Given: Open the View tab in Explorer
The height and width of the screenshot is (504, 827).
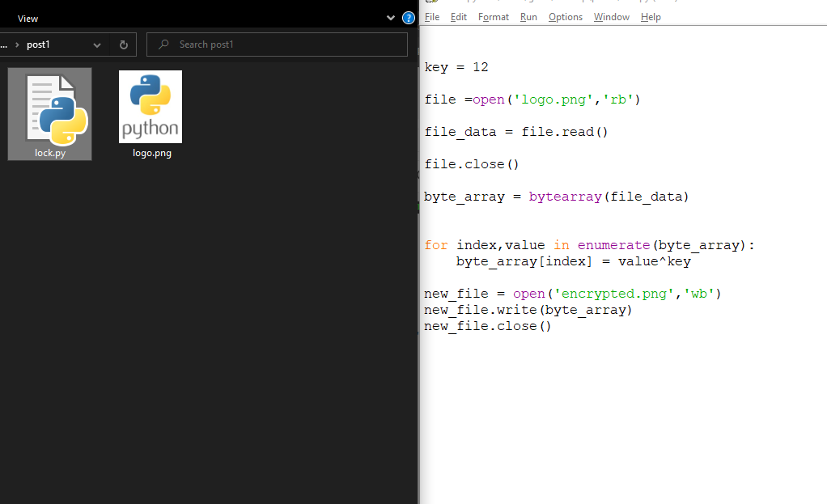Looking at the screenshot, I should pyautogui.click(x=28, y=17).
